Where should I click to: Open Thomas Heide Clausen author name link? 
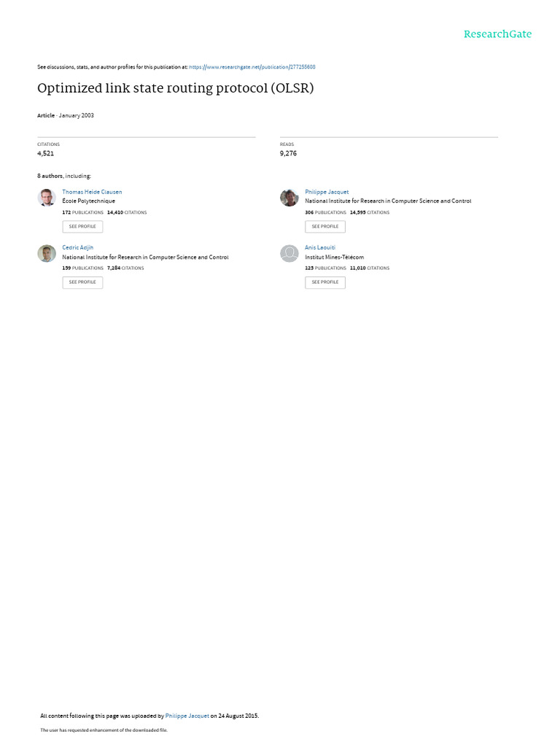[92, 192]
